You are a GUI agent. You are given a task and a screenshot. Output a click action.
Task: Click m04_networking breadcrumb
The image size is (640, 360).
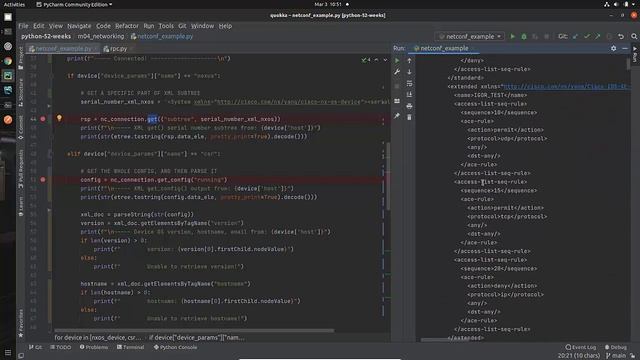[101, 36]
